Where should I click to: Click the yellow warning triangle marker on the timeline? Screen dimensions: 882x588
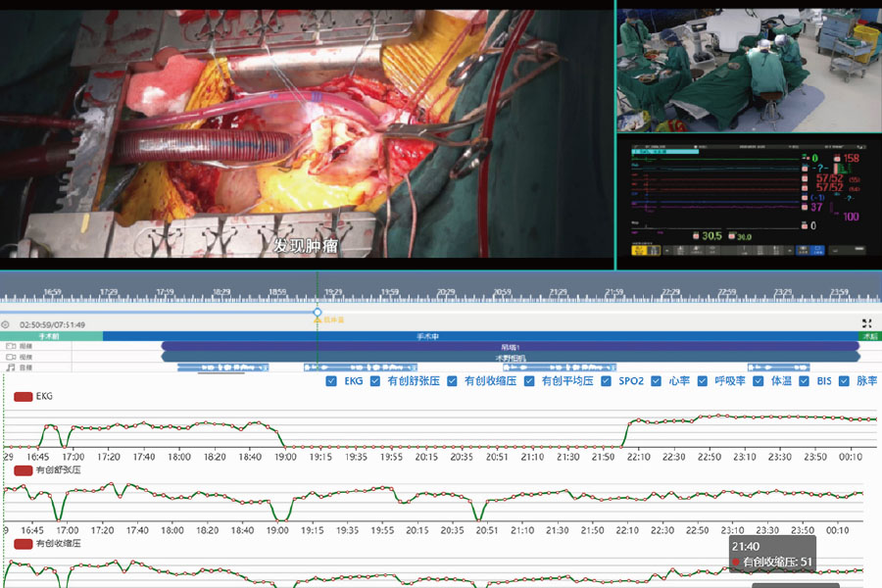pos(318,319)
